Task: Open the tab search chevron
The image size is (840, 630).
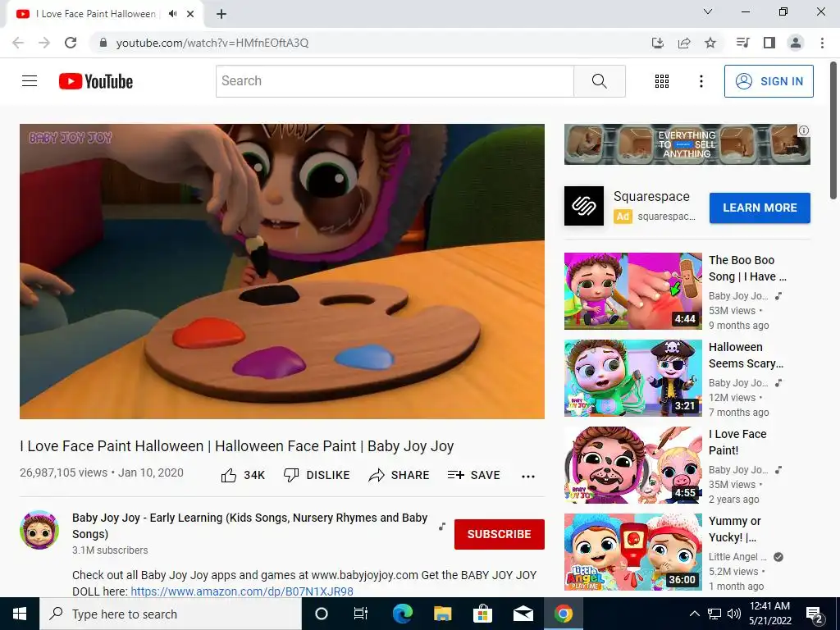Action: (x=708, y=11)
